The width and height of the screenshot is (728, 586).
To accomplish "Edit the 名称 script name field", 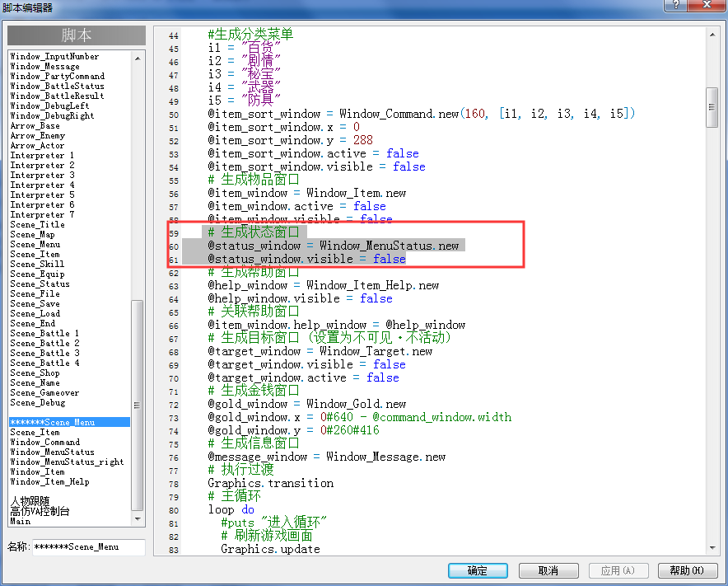I will [89, 547].
